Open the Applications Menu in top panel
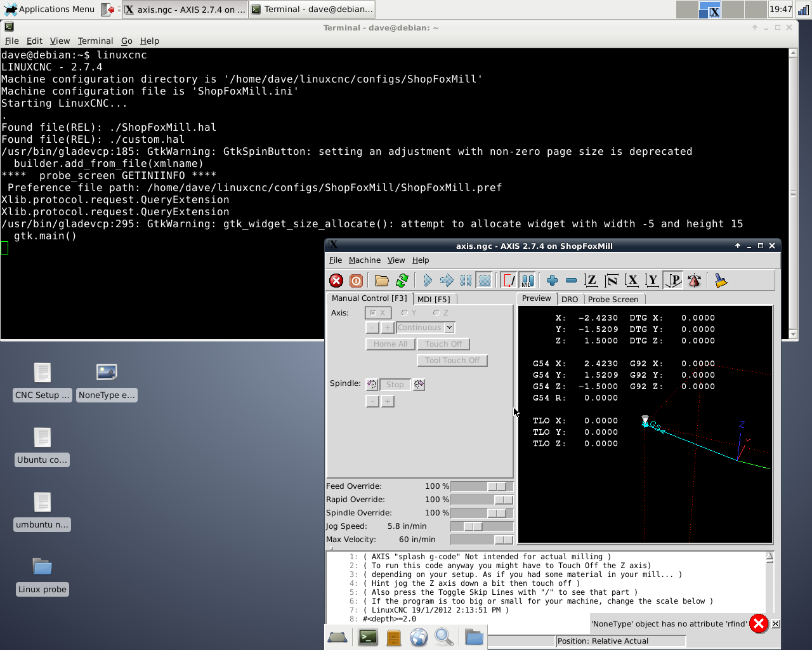812x650 pixels. pos(49,9)
